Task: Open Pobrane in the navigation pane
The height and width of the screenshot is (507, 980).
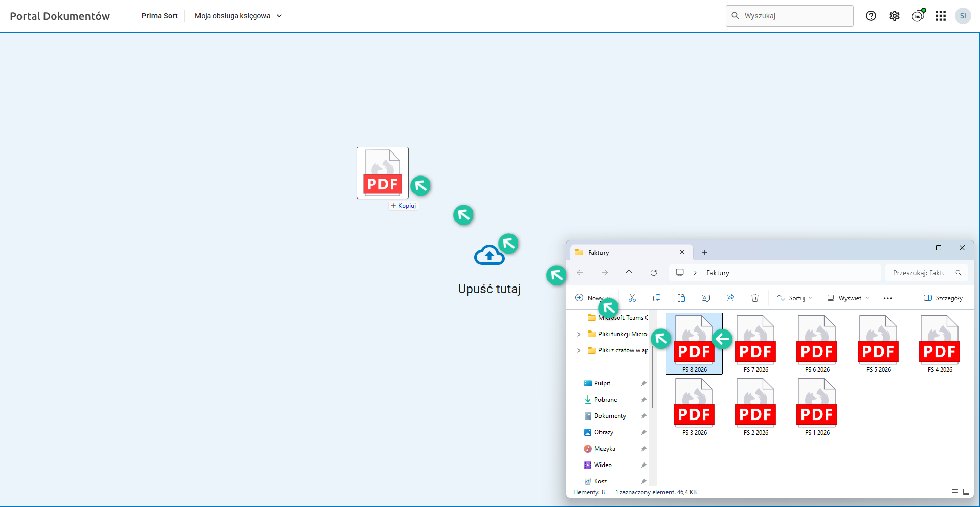Action: click(605, 400)
